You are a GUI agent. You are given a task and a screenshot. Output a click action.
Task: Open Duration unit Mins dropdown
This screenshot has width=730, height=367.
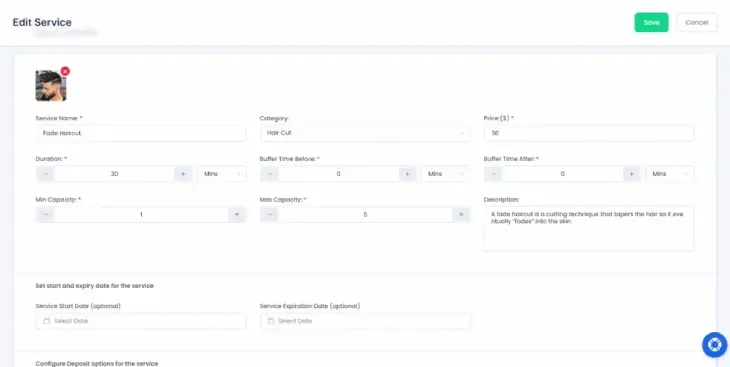tap(222, 174)
